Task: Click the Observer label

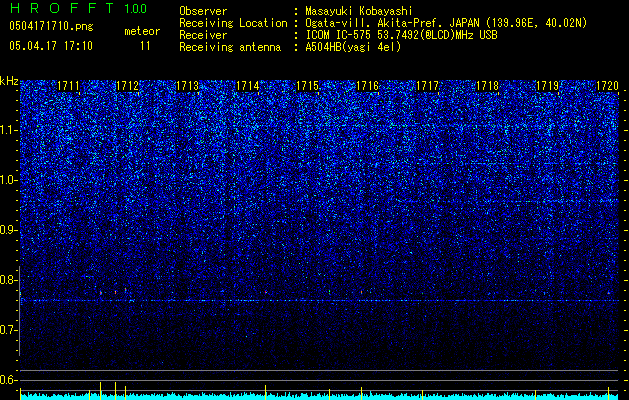Action: click(x=203, y=11)
